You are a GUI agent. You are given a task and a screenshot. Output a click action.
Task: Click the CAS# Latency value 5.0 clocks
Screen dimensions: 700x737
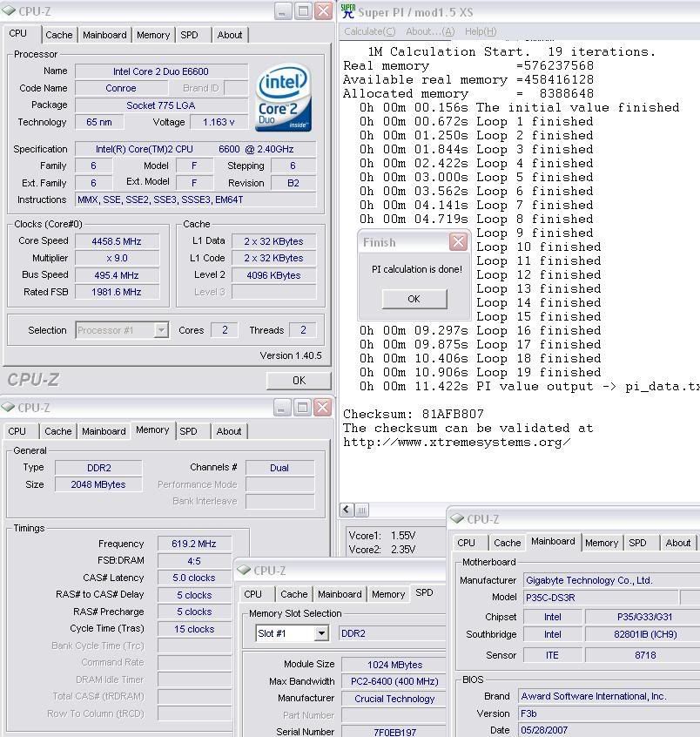point(194,578)
